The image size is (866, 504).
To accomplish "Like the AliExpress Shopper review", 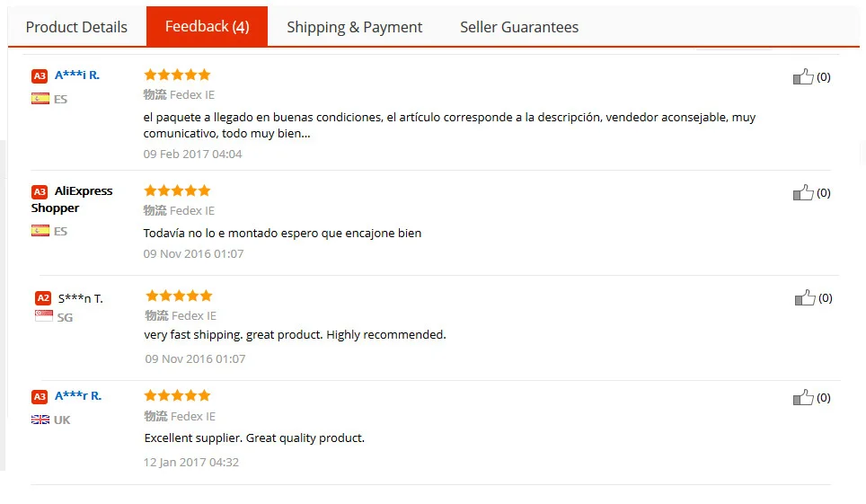I will (x=803, y=193).
